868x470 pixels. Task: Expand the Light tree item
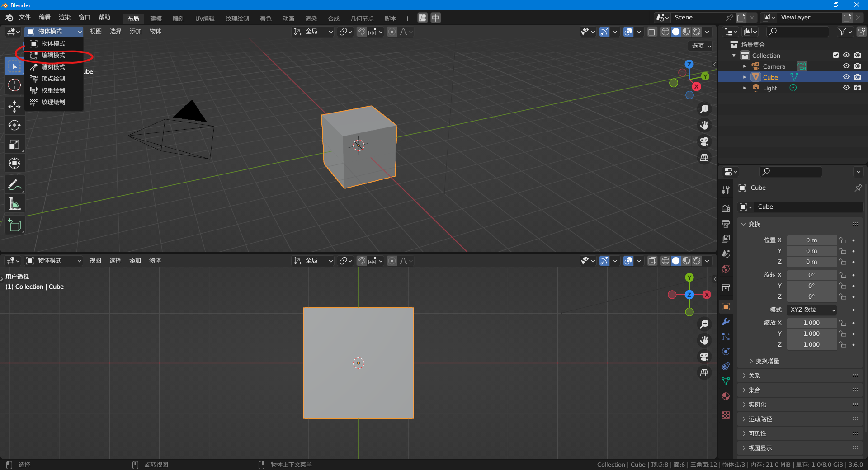pyautogui.click(x=745, y=88)
